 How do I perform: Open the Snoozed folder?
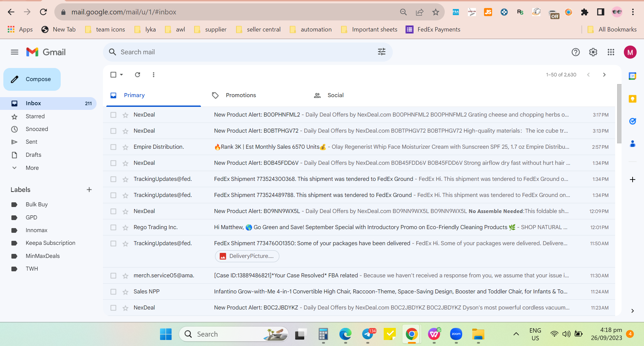click(x=37, y=129)
